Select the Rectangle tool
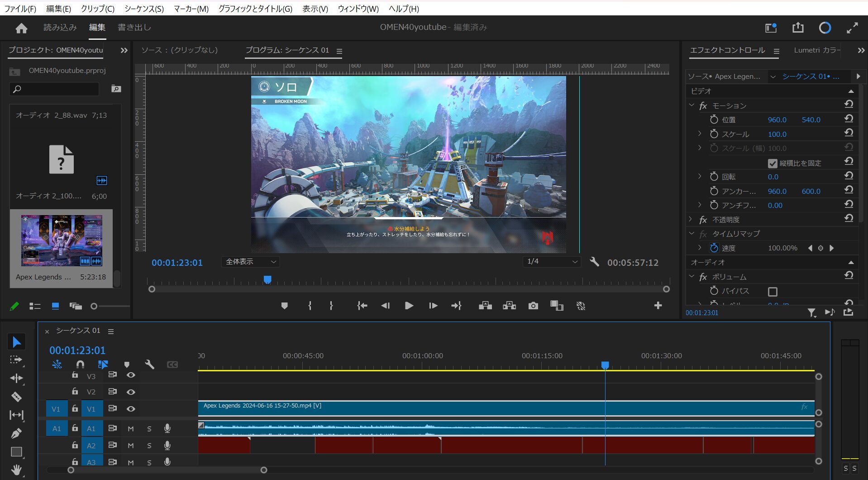The width and height of the screenshot is (868, 480). [16, 451]
